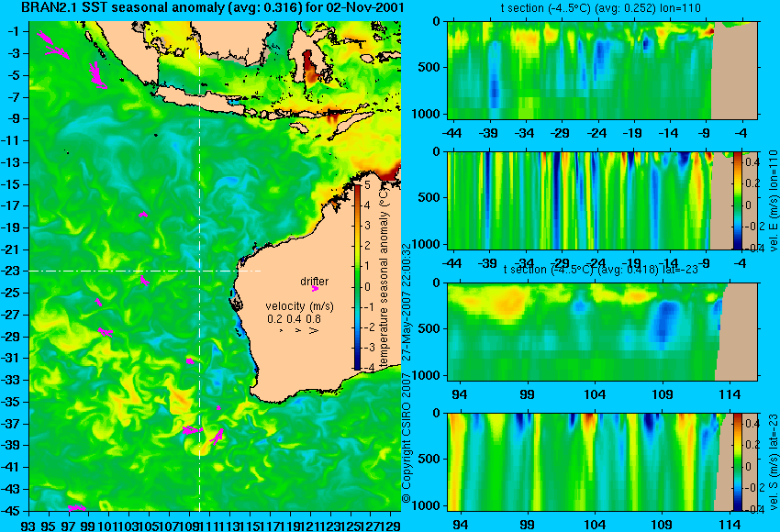Click the 'drifter' legend label
The height and width of the screenshot is (532, 780).
pyautogui.click(x=315, y=281)
